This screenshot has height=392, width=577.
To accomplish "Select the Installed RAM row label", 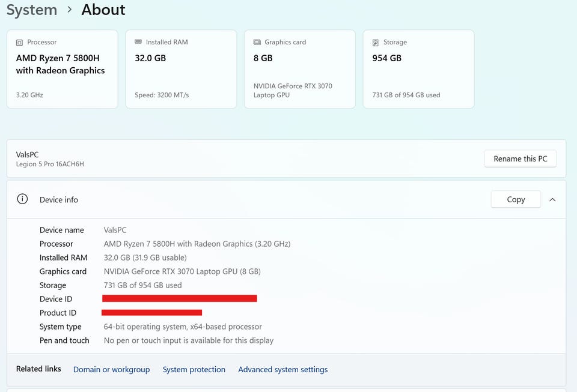I will (63, 258).
